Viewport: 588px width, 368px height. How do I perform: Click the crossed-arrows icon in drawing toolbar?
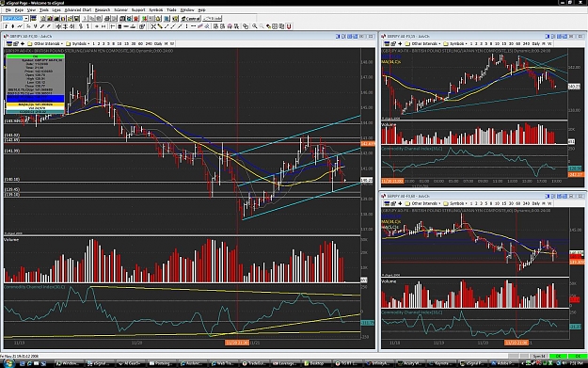tap(153, 26)
